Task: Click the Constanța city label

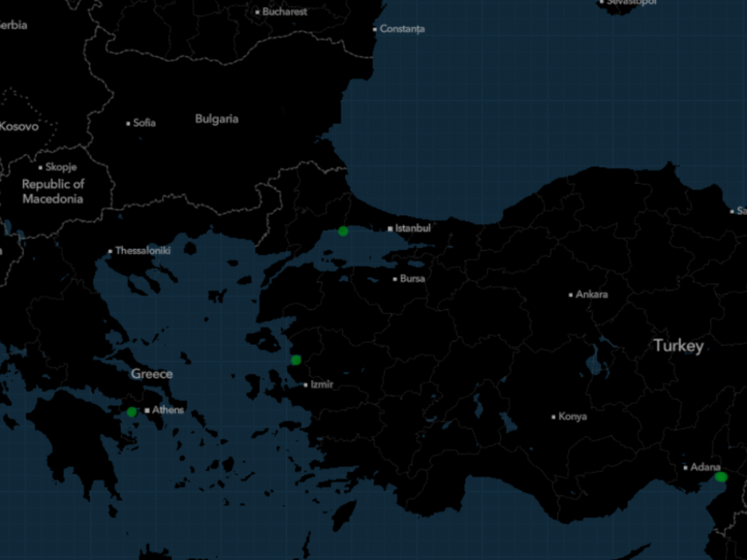Action: pos(402,29)
